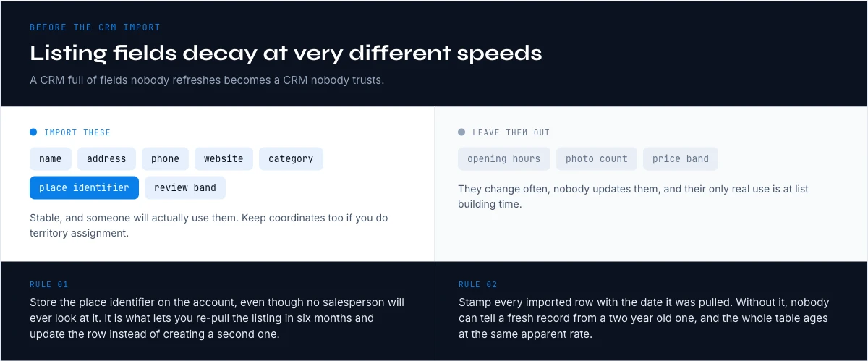Click the BEFORE THE CRM IMPORT label
This screenshot has width=868, height=361.
pos(95,27)
